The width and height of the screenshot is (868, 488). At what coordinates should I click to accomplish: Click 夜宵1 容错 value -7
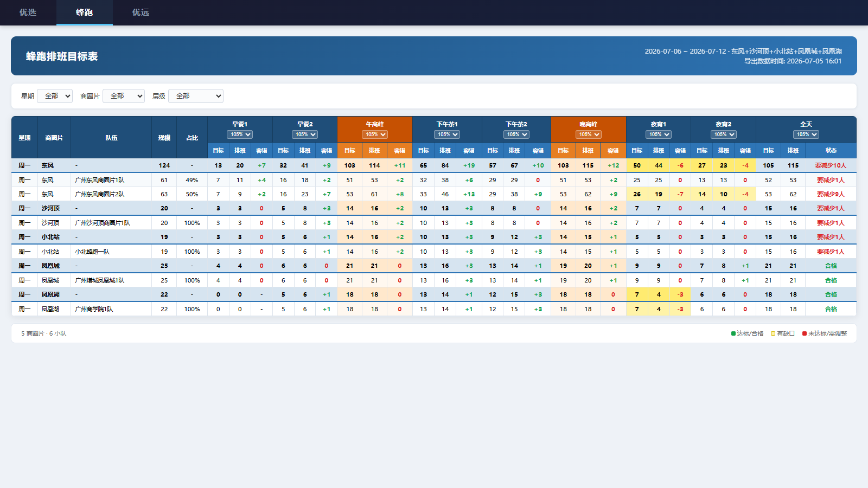680,194
